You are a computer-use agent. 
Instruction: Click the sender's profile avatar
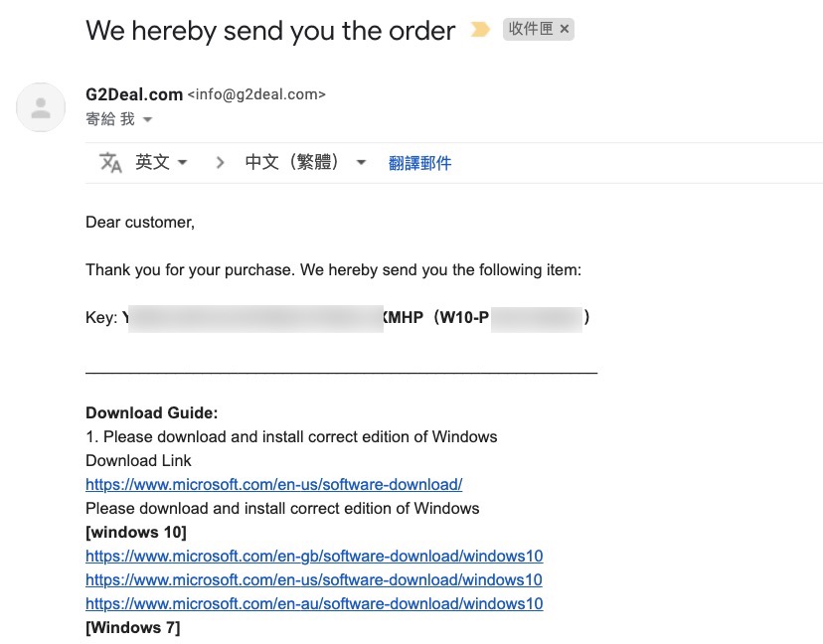point(41,107)
